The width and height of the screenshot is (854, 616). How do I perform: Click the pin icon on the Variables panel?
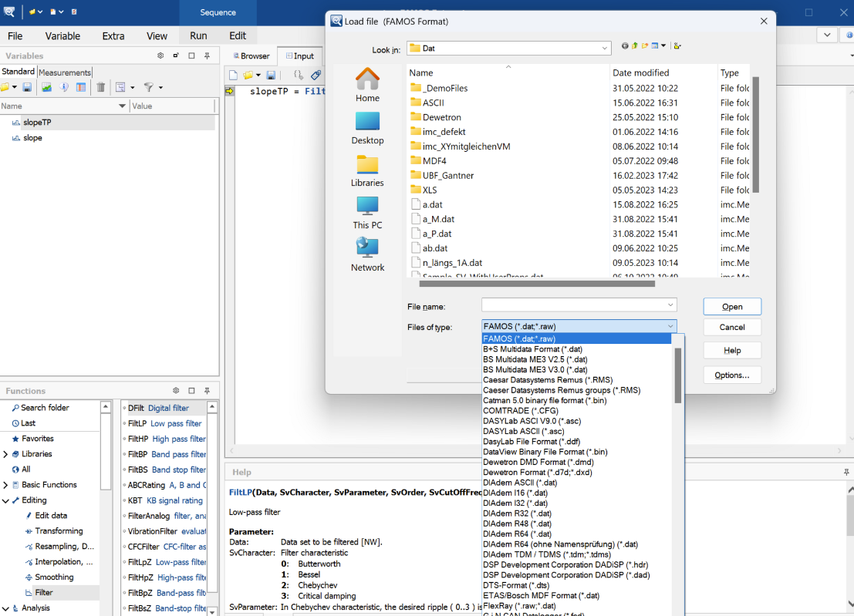tap(207, 56)
